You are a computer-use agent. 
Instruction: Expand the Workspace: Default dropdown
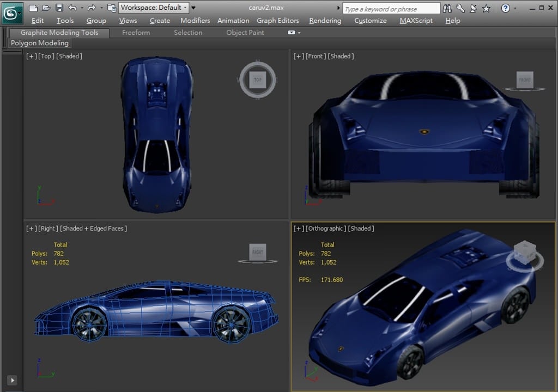coord(154,8)
